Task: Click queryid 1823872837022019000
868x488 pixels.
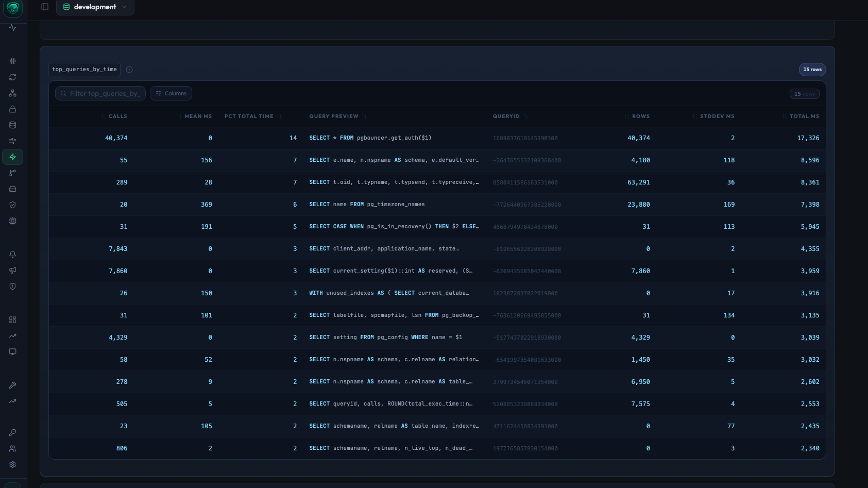Action: coord(525,294)
